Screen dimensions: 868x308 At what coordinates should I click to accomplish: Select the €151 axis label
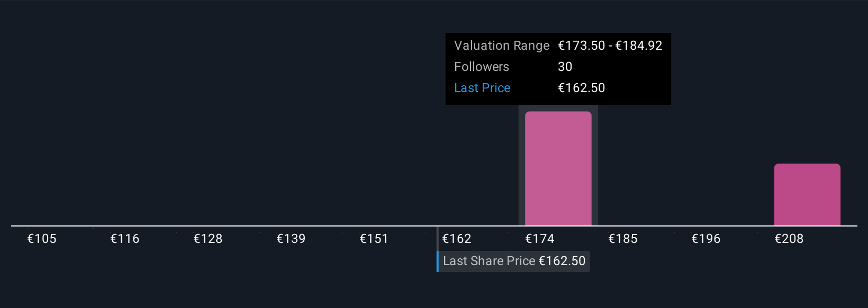(x=374, y=239)
